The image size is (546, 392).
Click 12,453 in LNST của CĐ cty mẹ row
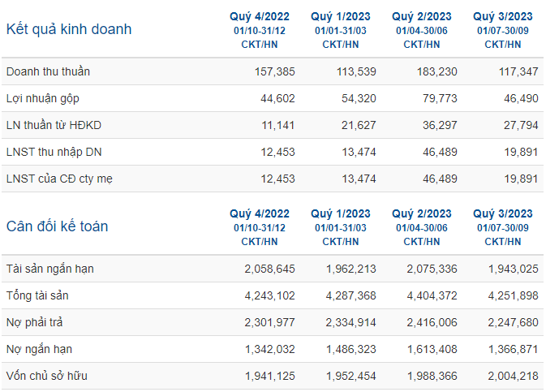(x=278, y=179)
